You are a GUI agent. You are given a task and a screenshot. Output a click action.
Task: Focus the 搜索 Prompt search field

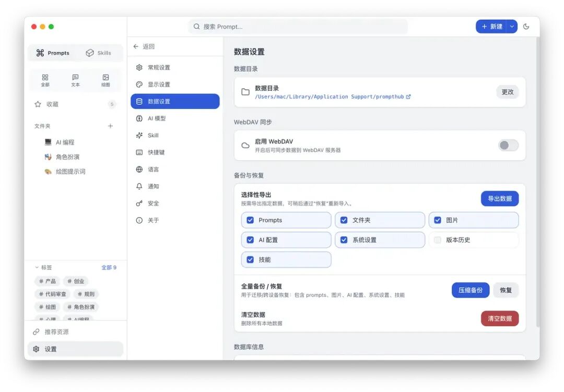(x=298, y=27)
